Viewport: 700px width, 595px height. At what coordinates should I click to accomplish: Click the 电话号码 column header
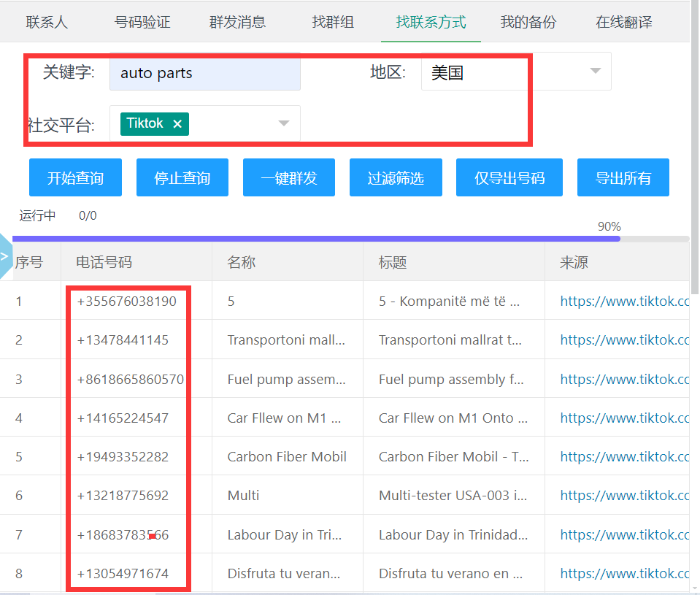pos(104,262)
